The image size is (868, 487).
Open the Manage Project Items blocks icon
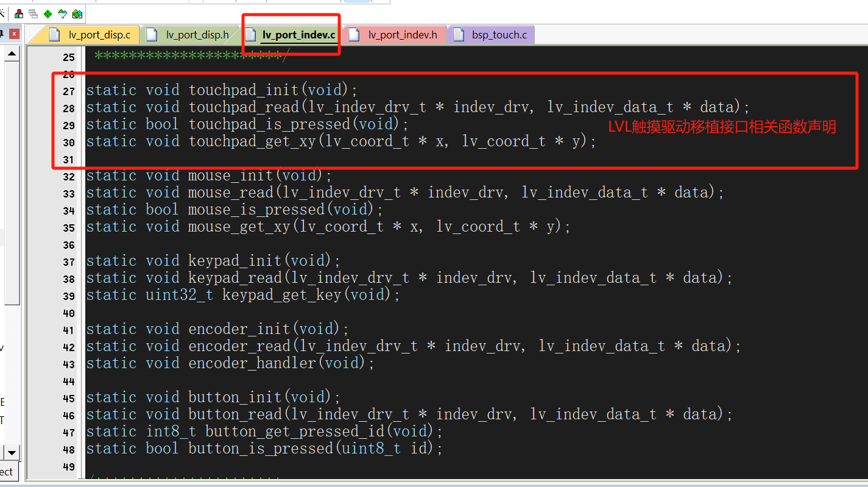(x=19, y=13)
